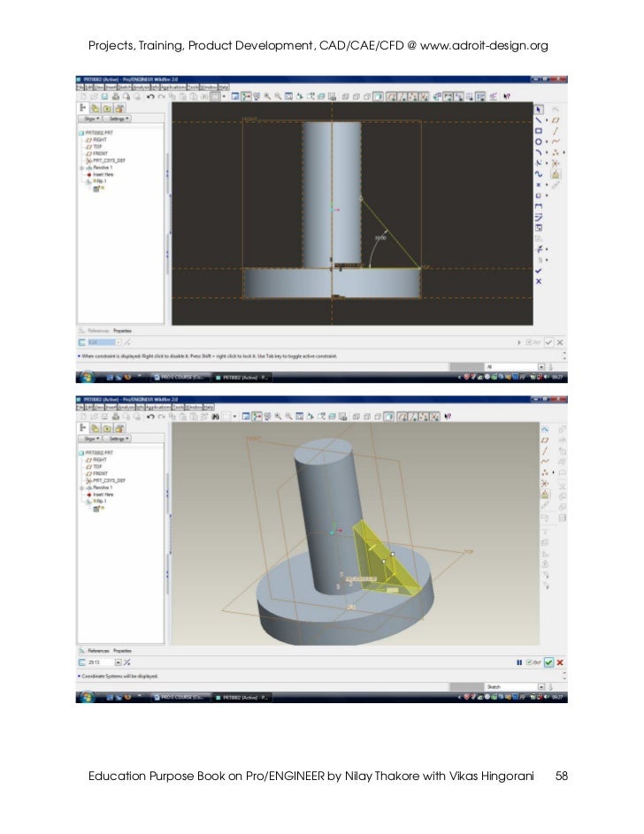Screen dimensions: 644x834
Task: Open the Sketch menu in sketcher window
Action: click(125, 87)
